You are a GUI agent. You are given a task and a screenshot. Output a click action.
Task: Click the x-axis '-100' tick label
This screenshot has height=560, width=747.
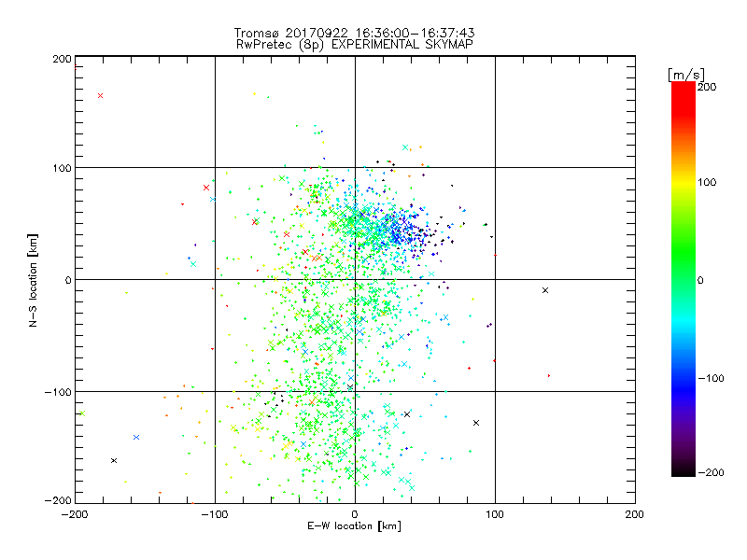pyautogui.click(x=215, y=514)
